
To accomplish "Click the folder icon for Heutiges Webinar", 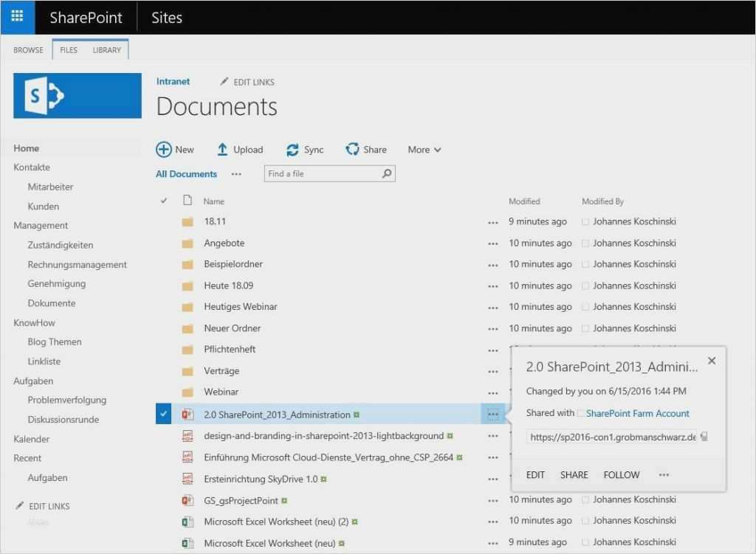I will [188, 307].
